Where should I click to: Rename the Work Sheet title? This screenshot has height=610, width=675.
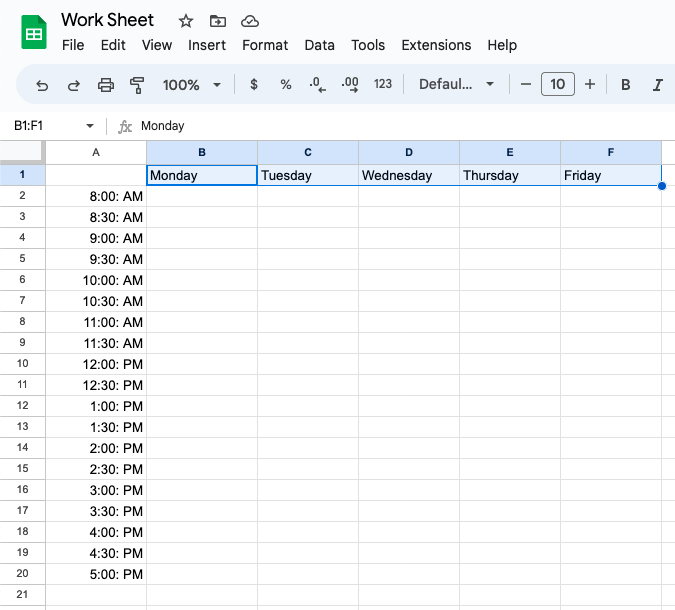[x=107, y=20]
